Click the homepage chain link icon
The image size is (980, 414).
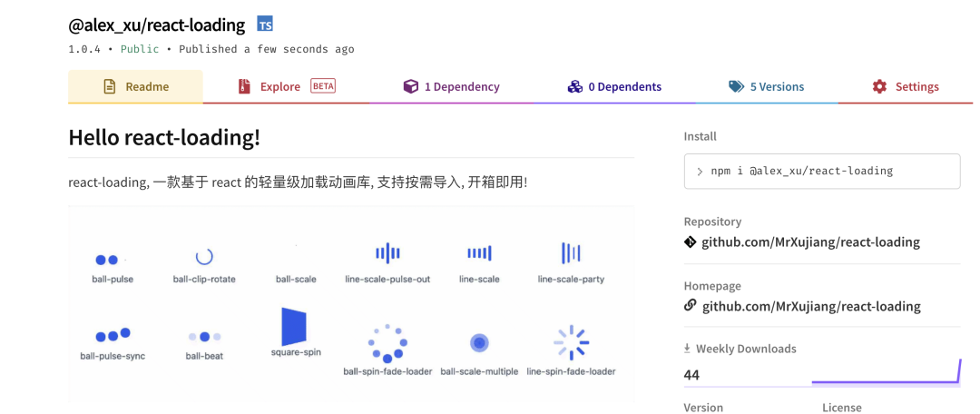coord(690,306)
